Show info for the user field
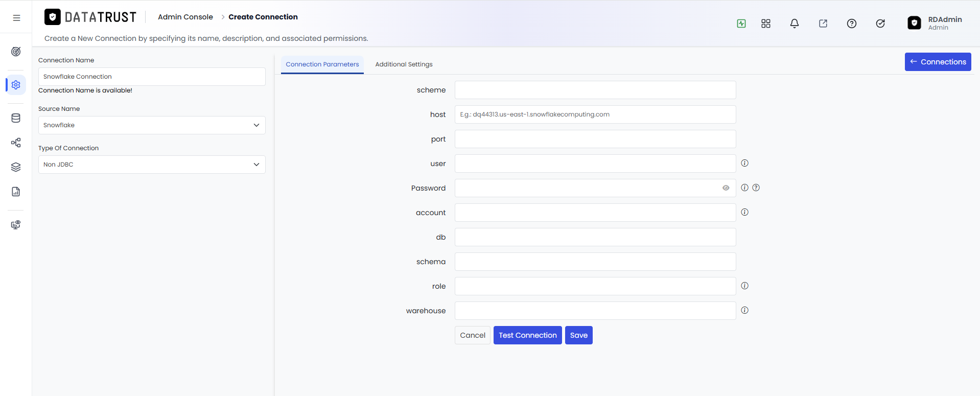Screen dimensions: 980x396 point(745,163)
